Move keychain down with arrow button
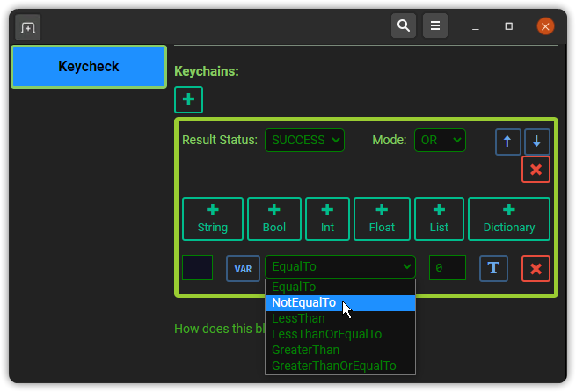 (x=536, y=142)
